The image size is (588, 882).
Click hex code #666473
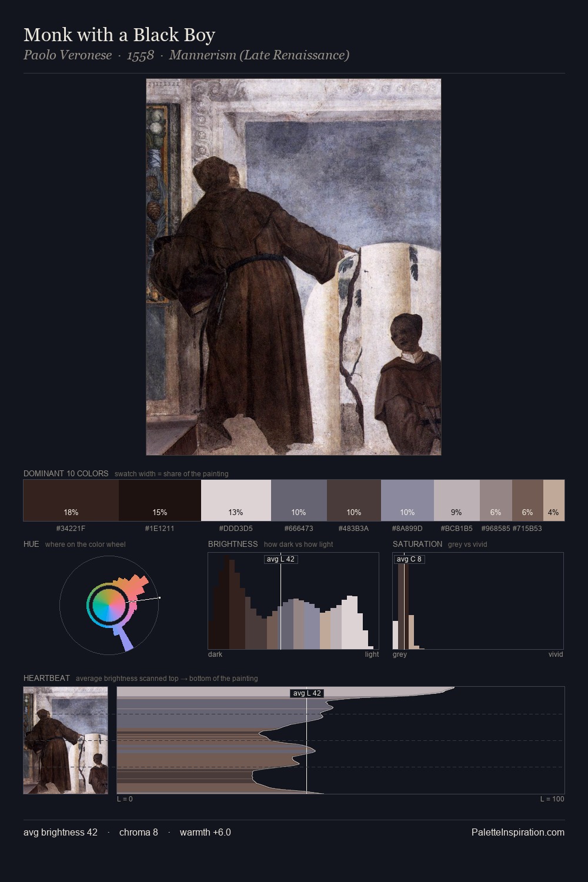[299, 529]
